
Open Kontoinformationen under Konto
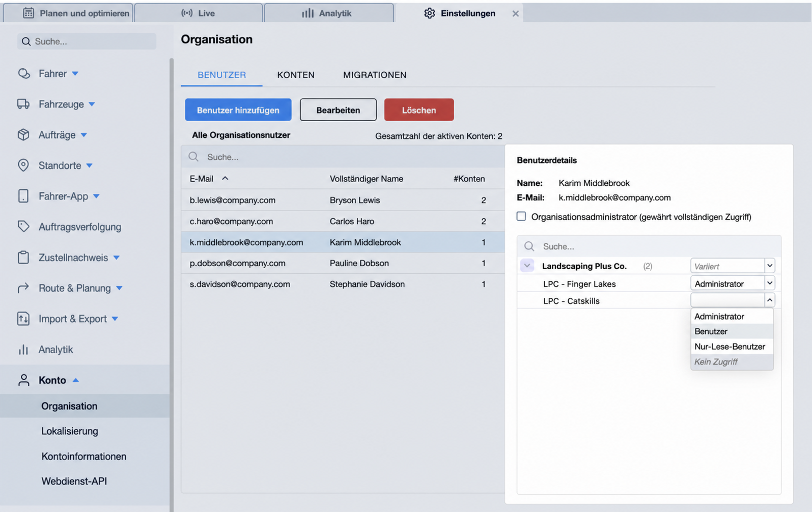pos(84,456)
